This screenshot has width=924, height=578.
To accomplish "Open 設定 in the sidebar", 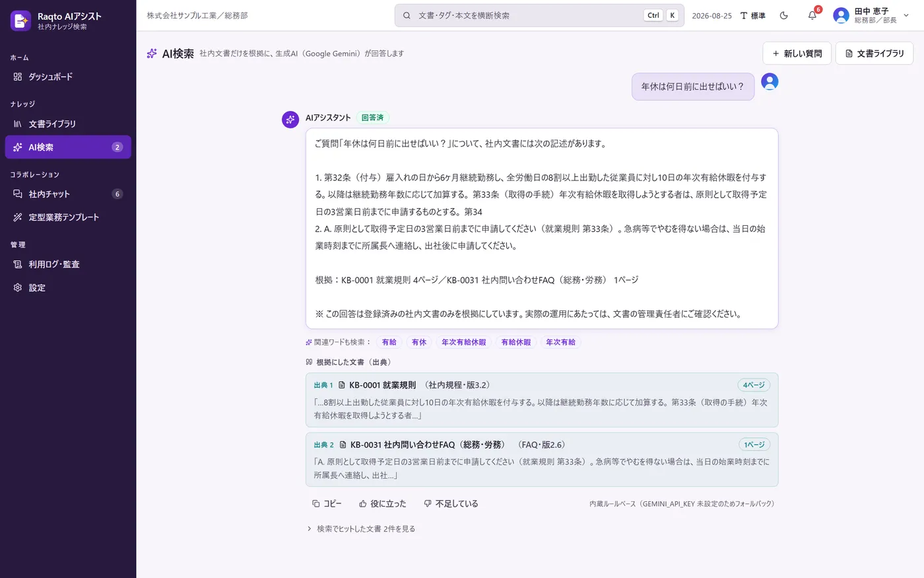I will [68, 288].
